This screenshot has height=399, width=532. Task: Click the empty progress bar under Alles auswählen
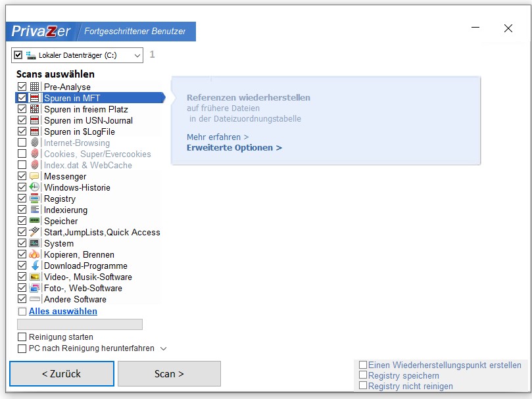80,324
